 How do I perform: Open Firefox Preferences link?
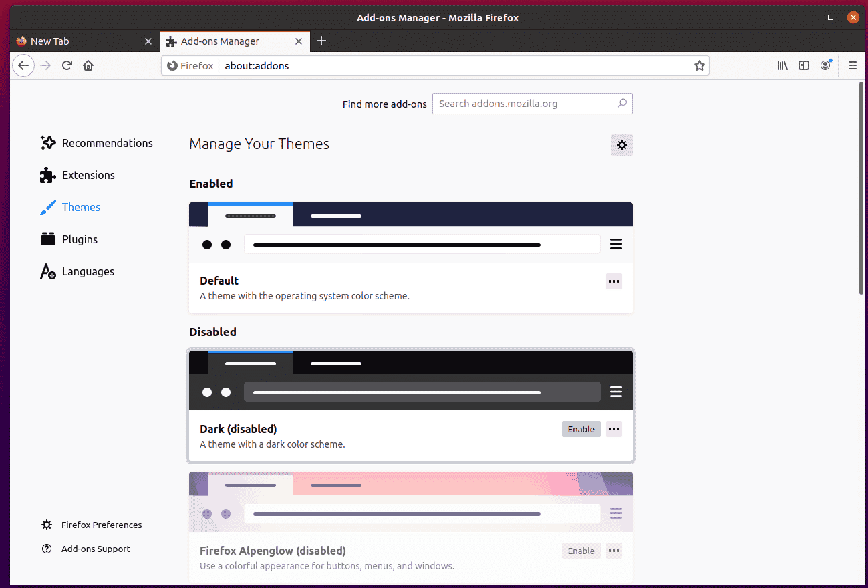[92, 525]
